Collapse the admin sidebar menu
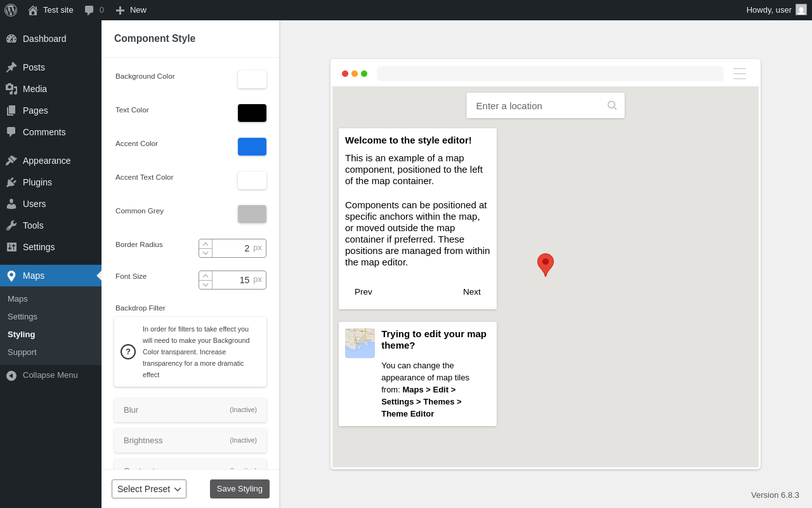The image size is (812, 508). point(42,375)
